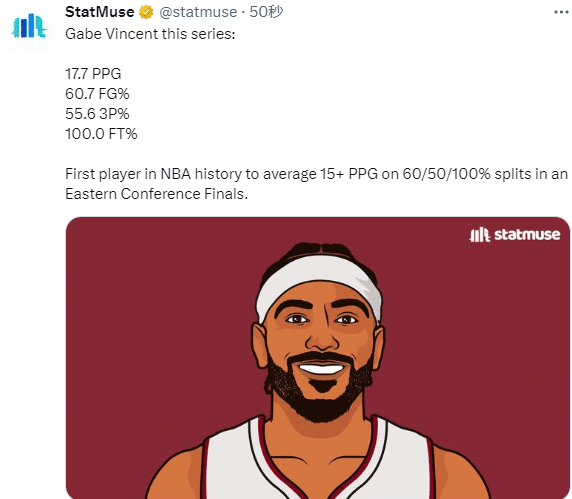Image resolution: width=572 pixels, height=499 pixels.
Task: Open the Gabe Vincent cartoon image
Action: pyautogui.click(x=318, y=358)
